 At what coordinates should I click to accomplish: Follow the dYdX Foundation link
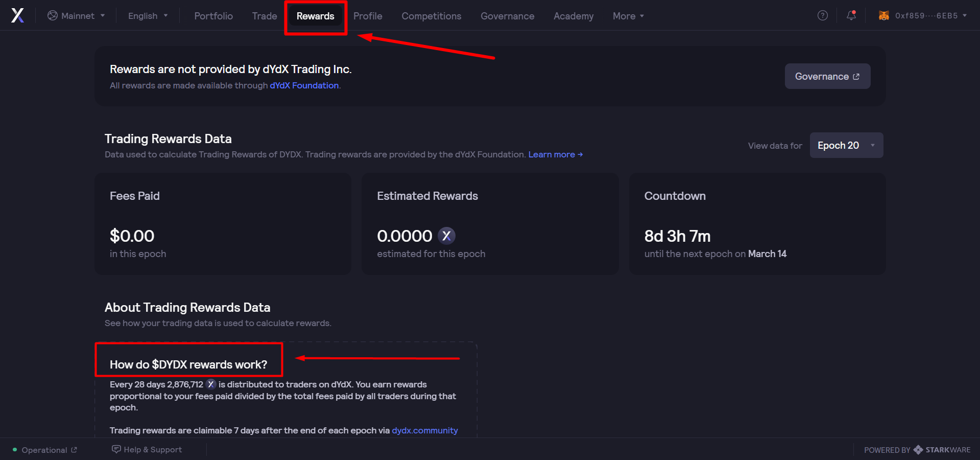[304, 85]
